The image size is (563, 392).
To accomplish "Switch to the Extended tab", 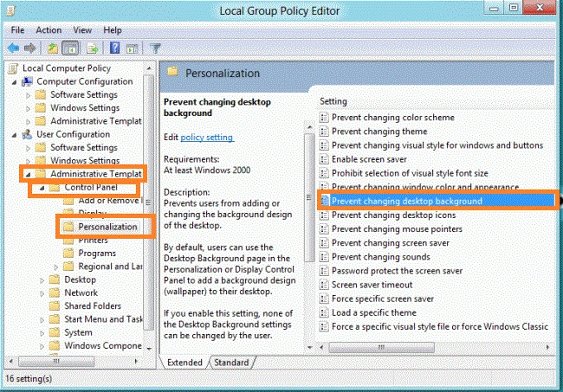I will click(184, 363).
